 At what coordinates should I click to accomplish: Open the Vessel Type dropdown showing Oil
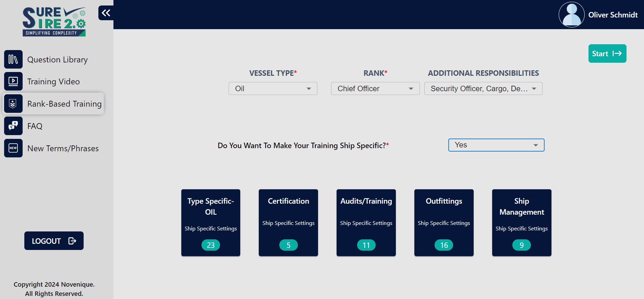pyautogui.click(x=273, y=88)
